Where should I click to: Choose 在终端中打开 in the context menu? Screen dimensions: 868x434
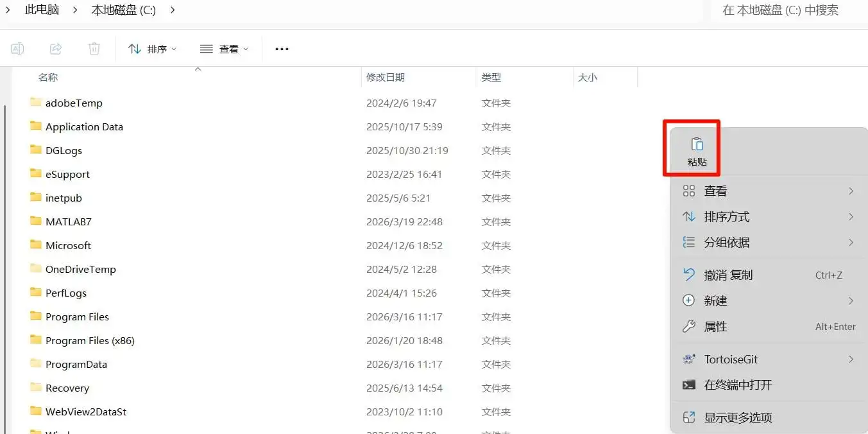[x=769, y=385]
